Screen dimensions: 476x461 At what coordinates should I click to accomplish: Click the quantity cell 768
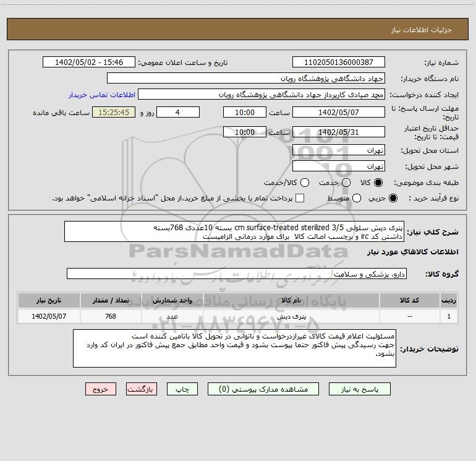click(111, 316)
